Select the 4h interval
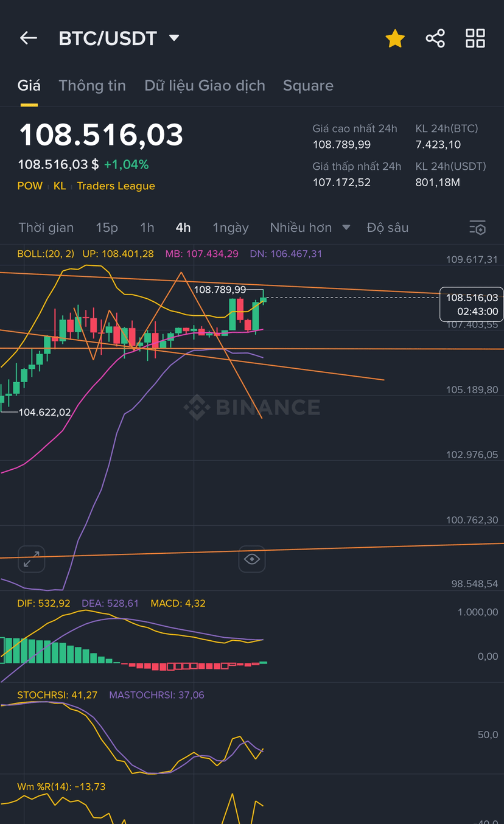This screenshot has width=504, height=824. (x=183, y=228)
